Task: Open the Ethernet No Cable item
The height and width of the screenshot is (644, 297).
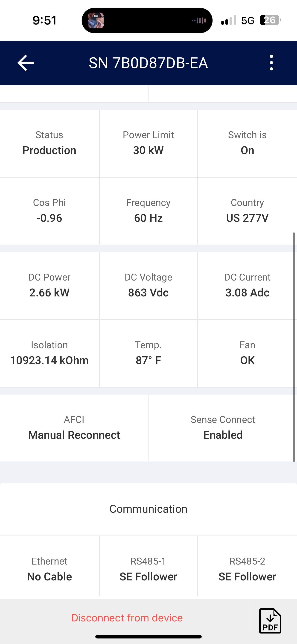Action: 49,569
